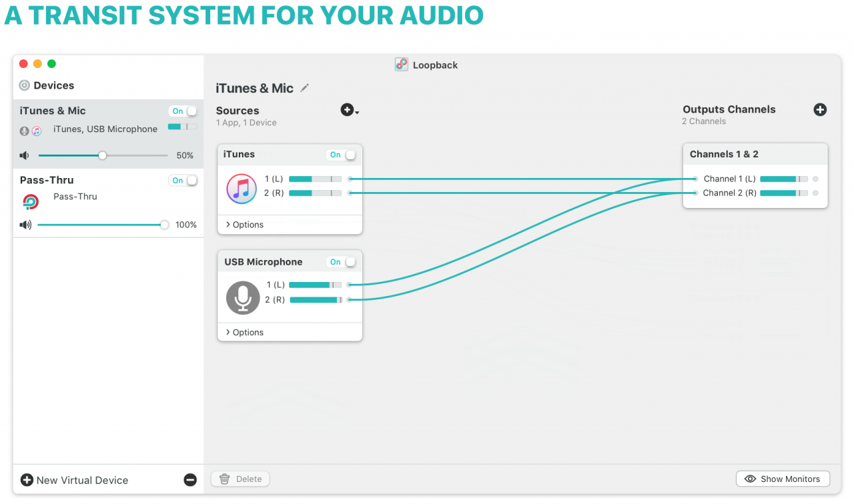
Task: Click the Delete button
Action: click(x=240, y=479)
